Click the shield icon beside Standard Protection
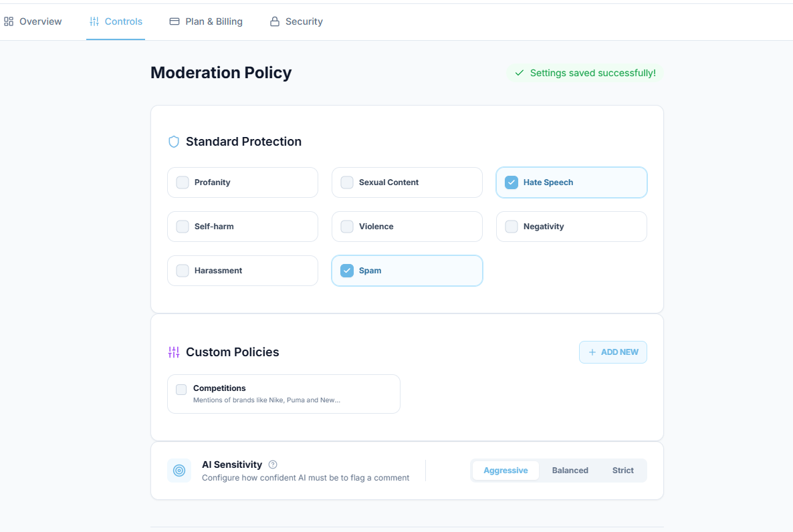 coord(174,142)
